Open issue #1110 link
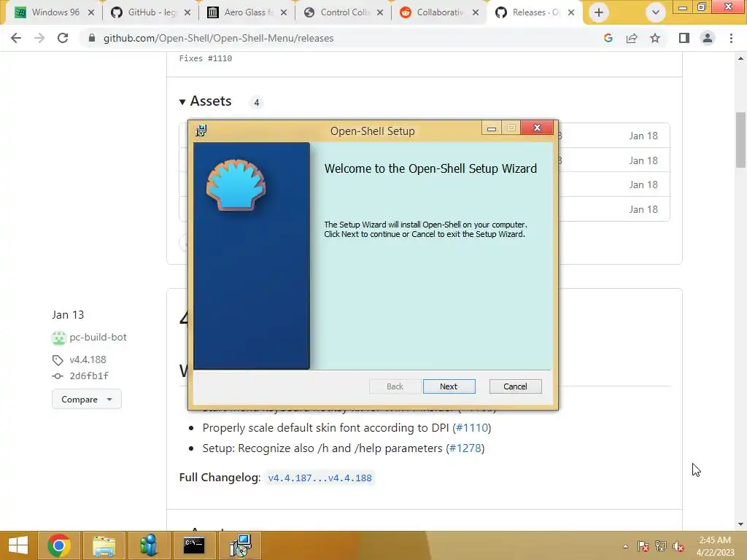The image size is (747, 560). click(472, 427)
